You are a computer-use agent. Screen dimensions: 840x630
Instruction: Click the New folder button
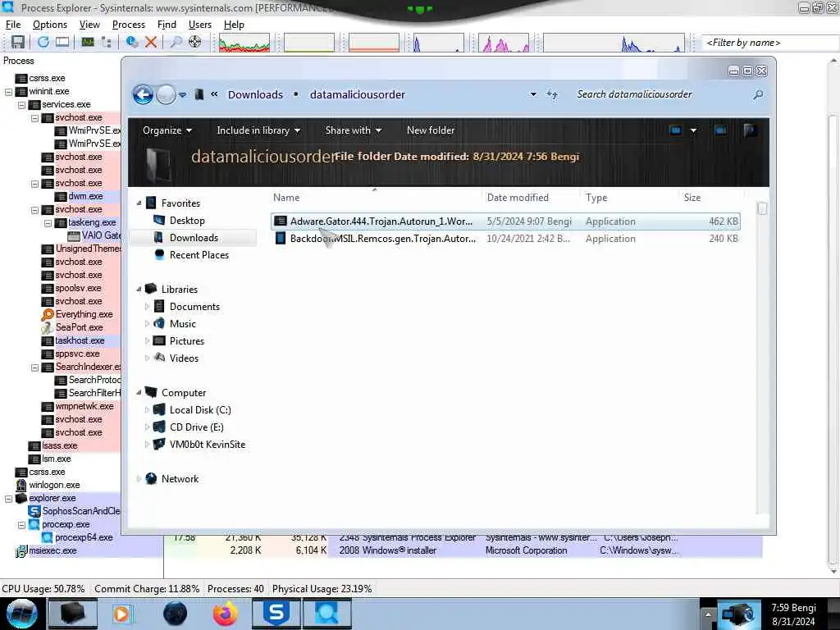click(x=430, y=130)
